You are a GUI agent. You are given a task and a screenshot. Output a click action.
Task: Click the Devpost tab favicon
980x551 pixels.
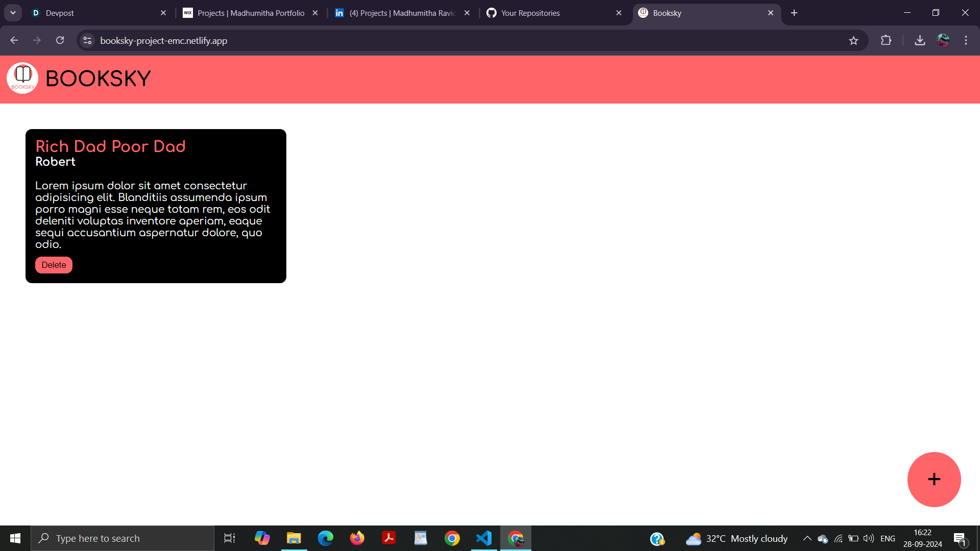pos(35,13)
